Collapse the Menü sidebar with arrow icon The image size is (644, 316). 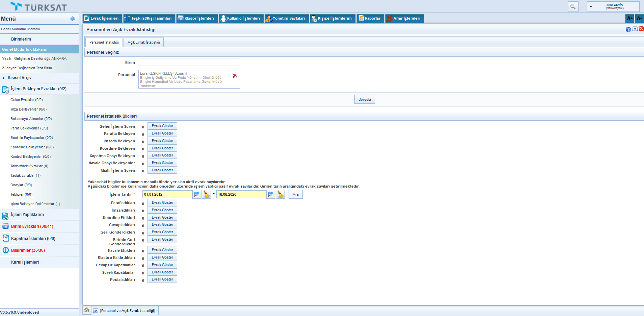click(x=72, y=19)
